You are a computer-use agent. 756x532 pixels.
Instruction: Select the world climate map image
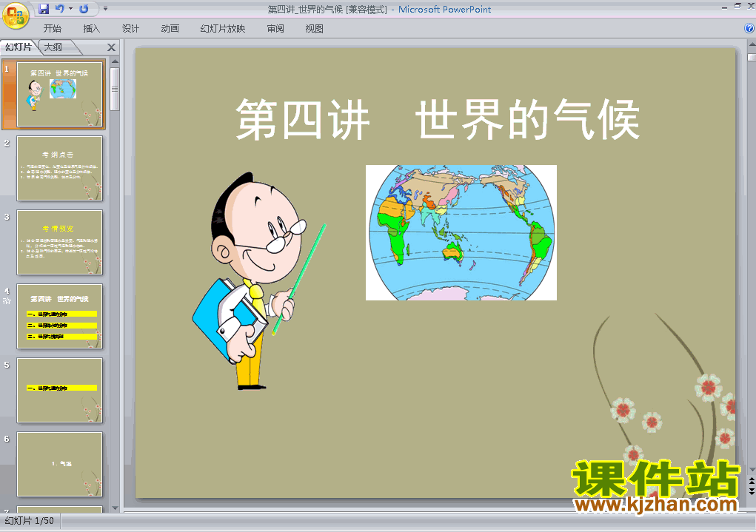pyautogui.click(x=461, y=233)
